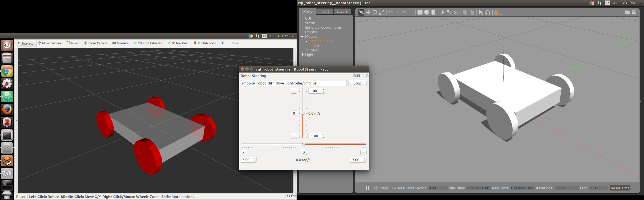
Task: Insert a sphere shape in Gazebo
Action: 427,12
